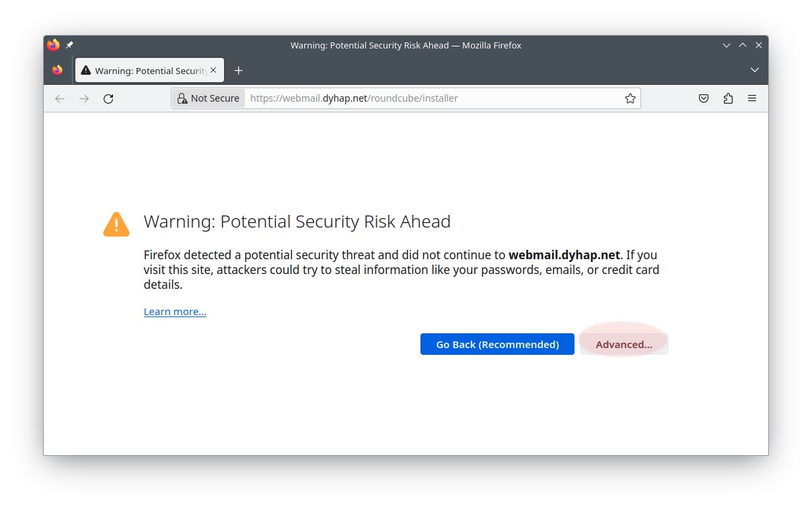Expand the Advanced… options section
The width and height of the screenshot is (812, 507).
click(x=624, y=344)
